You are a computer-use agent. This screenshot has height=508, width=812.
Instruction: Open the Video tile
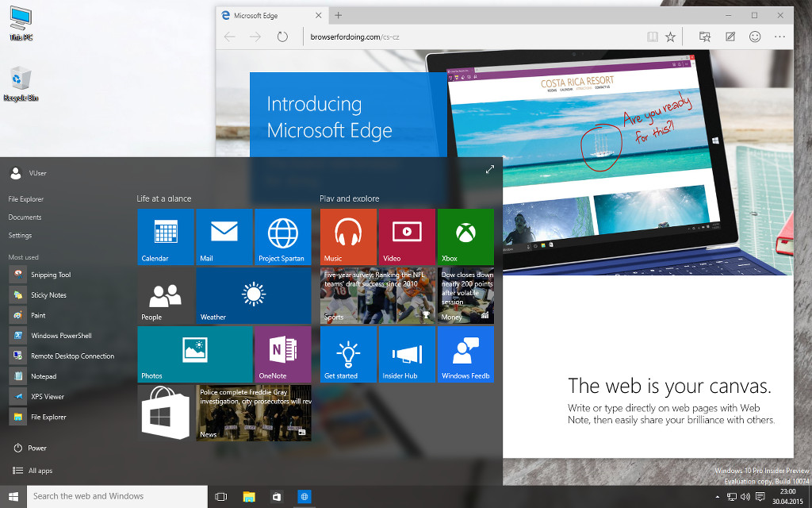[x=407, y=237]
